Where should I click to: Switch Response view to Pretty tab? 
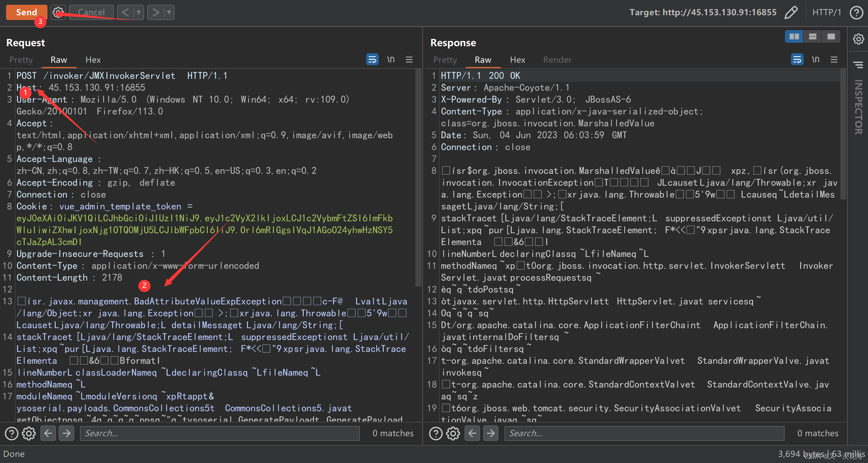tap(445, 60)
